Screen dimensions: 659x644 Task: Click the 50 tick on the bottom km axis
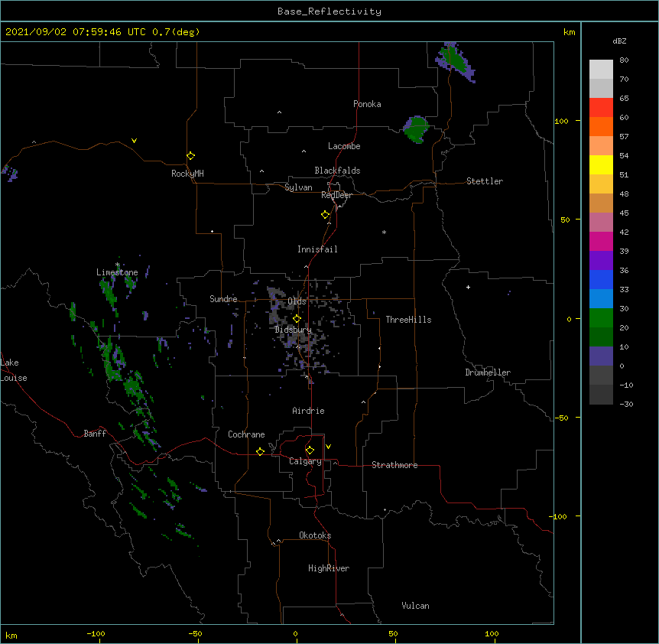point(394,633)
